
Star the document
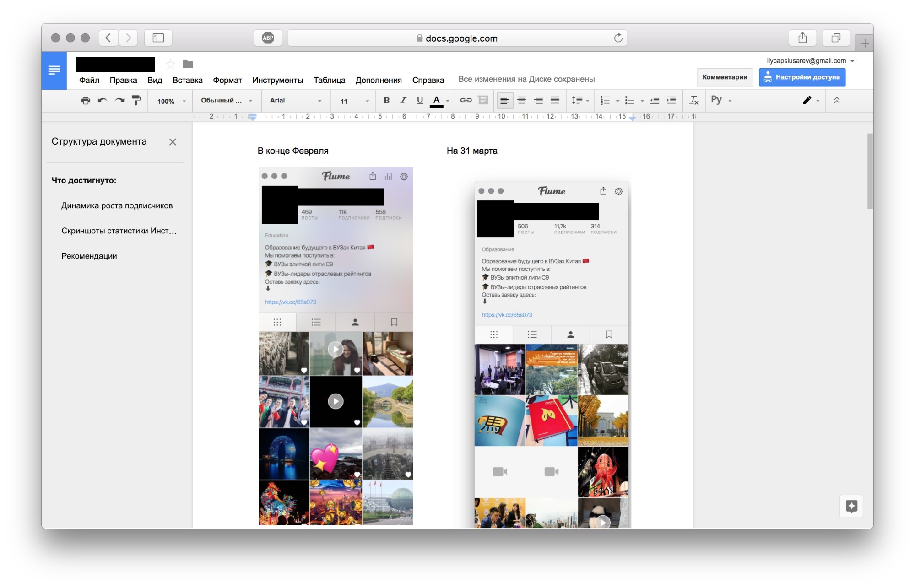(170, 64)
